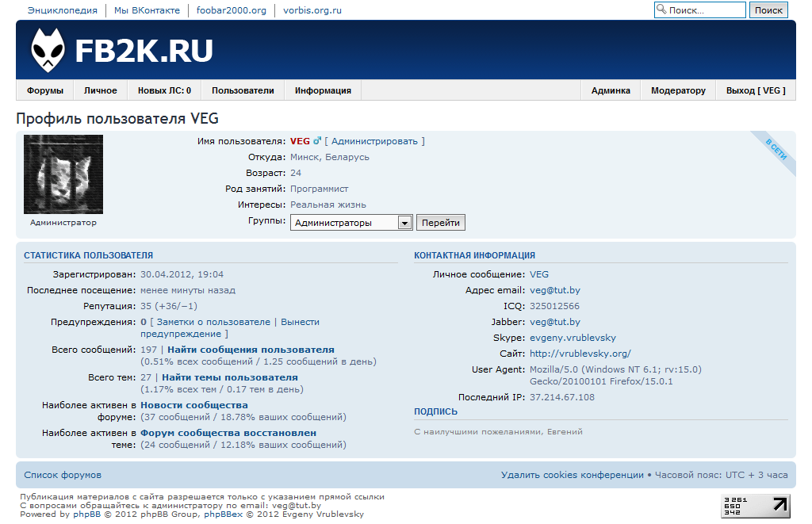Log out via Выход [ VEG ]

pos(756,90)
